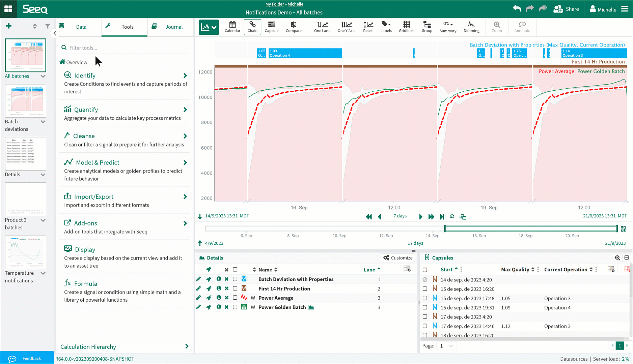Filter worksheets with the funnel icon
The height and width of the screenshot is (364, 633).
pyautogui.click(x=48, y=26)
